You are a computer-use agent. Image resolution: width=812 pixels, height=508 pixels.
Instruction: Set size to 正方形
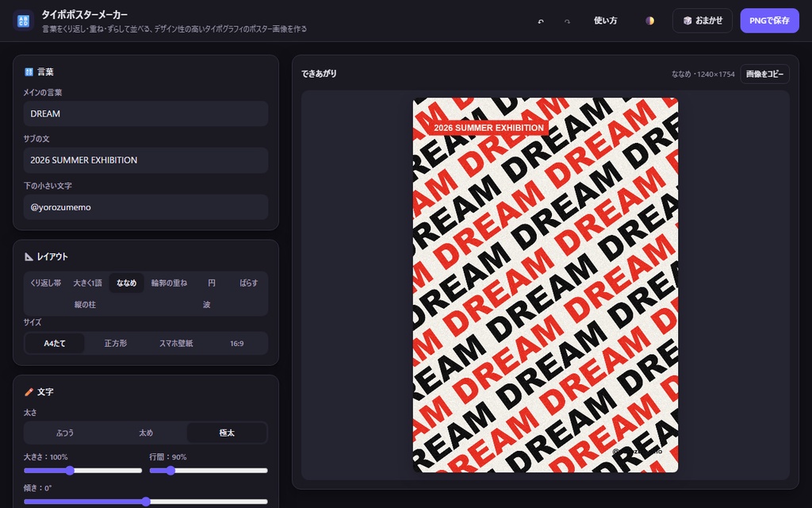[116, 343]
